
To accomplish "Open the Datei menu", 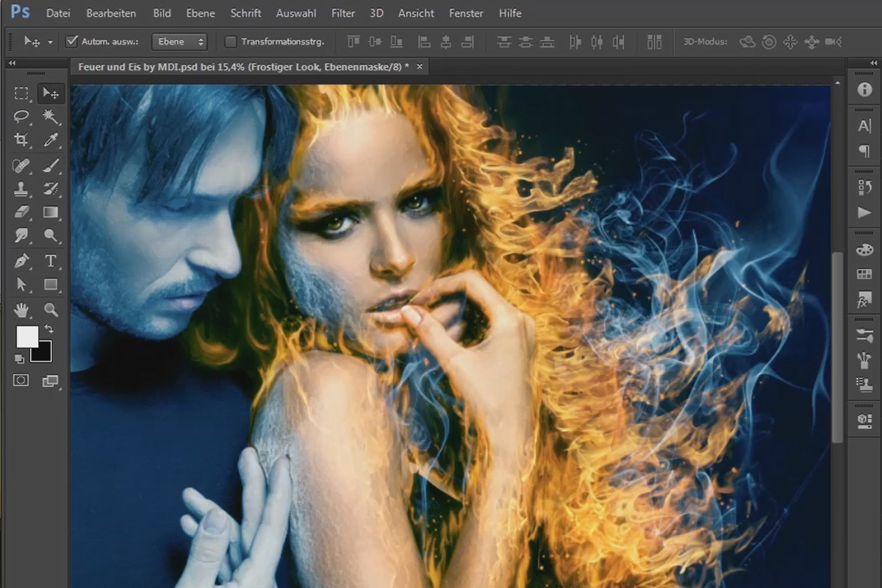I will [58, 13].
